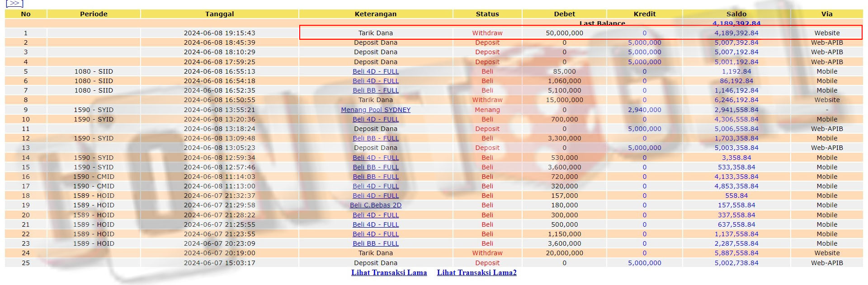868x285 pixels.
Task: Open the Beli C.Bebas 2D link
Action: click(375, 205)
